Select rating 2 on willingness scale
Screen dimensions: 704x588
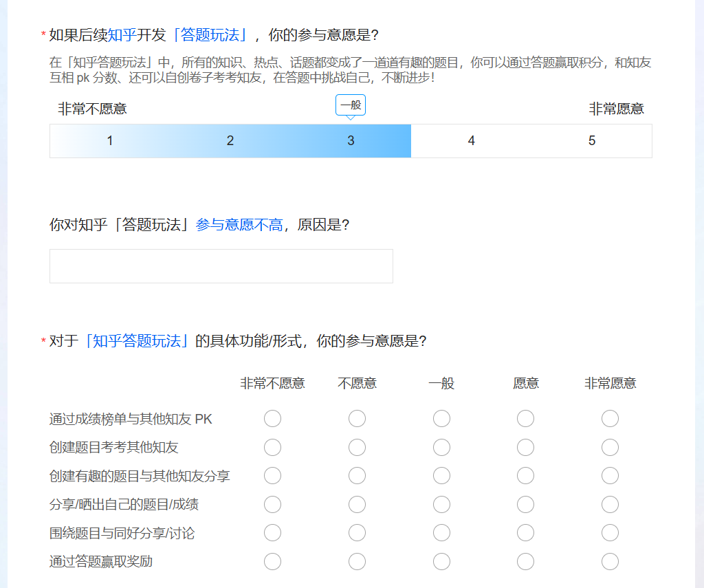230,141
